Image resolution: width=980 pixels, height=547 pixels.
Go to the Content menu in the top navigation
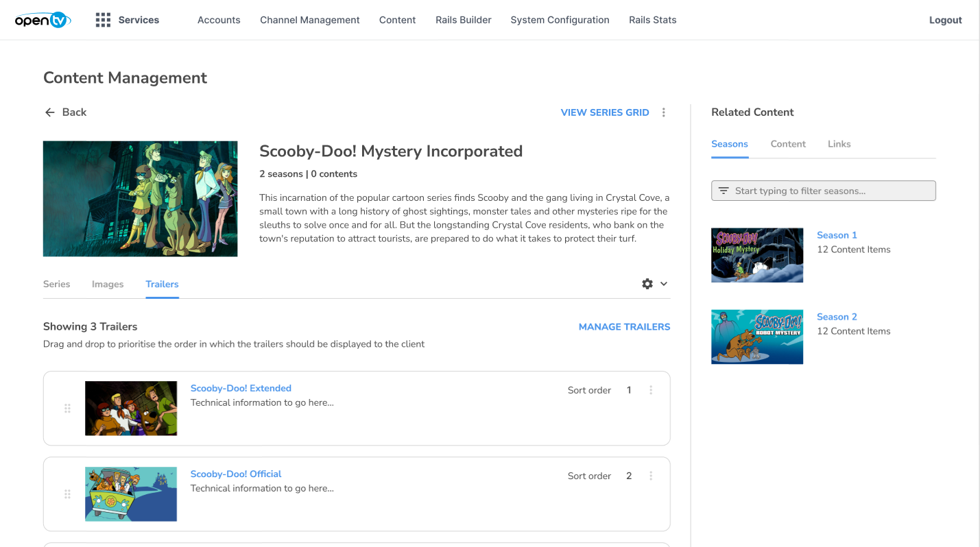click(398, 20)
